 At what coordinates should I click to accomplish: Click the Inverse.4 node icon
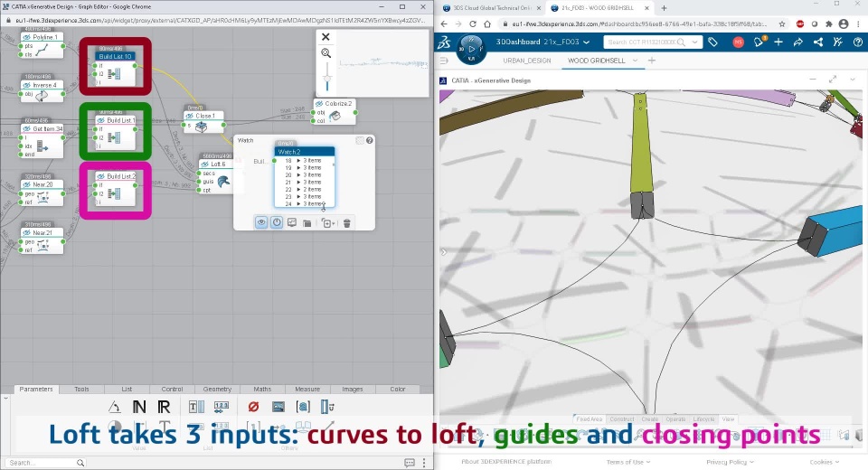[x=42, y=96]
